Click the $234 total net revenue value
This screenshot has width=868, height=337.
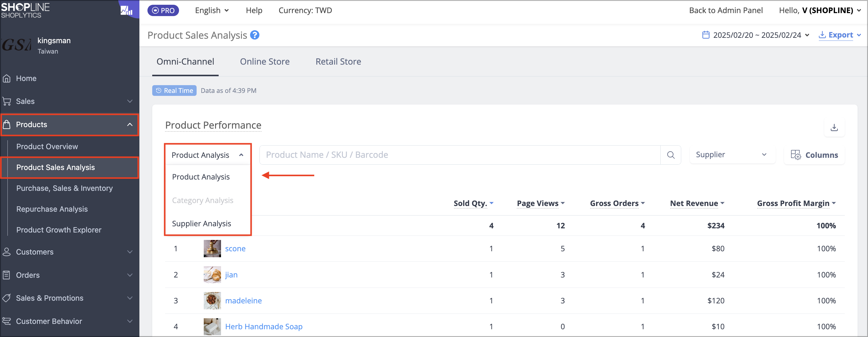pyautogui.click(x=716, y=226)
